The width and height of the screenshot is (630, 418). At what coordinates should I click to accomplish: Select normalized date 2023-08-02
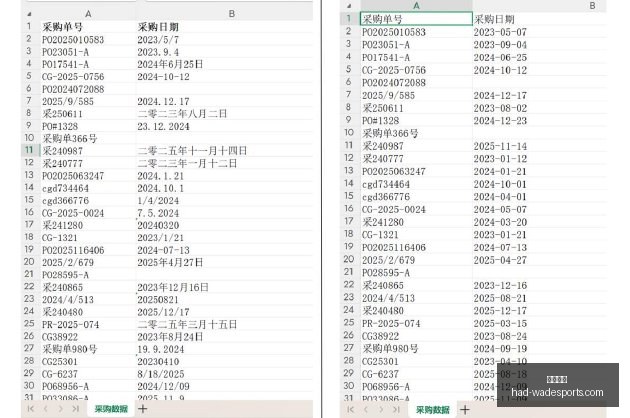coord(500,108)
